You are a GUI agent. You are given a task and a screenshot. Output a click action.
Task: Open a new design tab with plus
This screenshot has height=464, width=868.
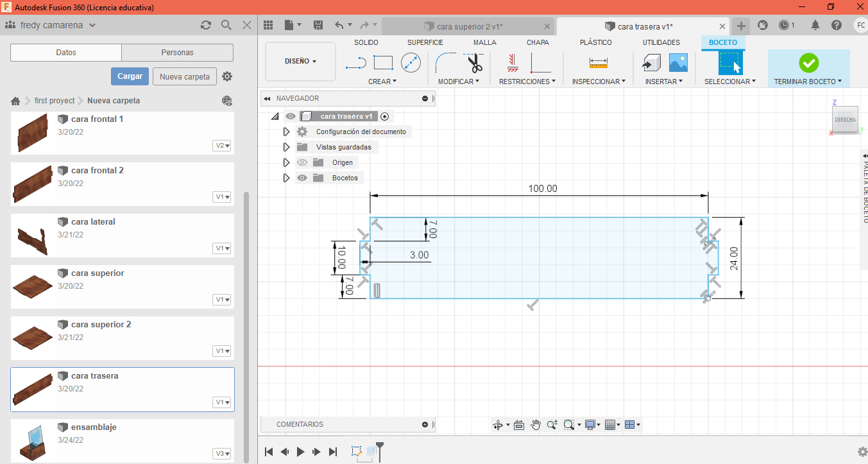click(x=741, y=26)
